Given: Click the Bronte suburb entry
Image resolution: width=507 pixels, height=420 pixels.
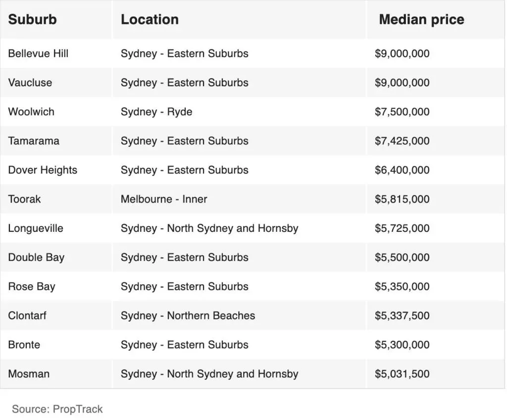Looking at the screenshot, I should click(24, 345).
